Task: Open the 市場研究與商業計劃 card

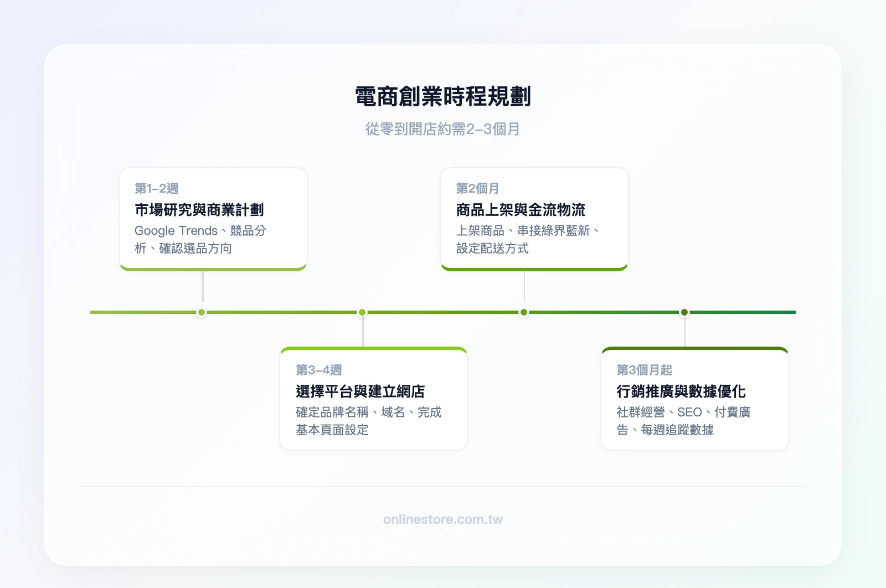Action: (x=213, y=219)
